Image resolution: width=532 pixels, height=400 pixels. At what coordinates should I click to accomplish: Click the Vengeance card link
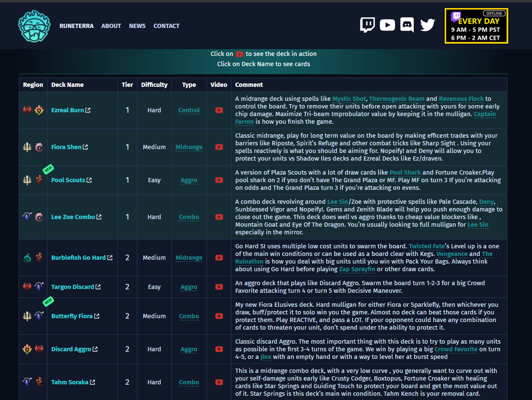tap(452, 254)
